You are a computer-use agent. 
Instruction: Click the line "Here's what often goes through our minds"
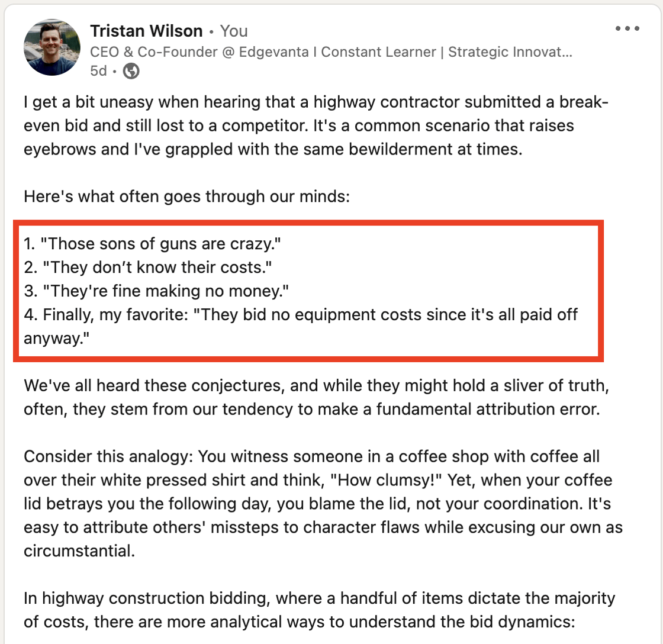(x=187, y=195)
